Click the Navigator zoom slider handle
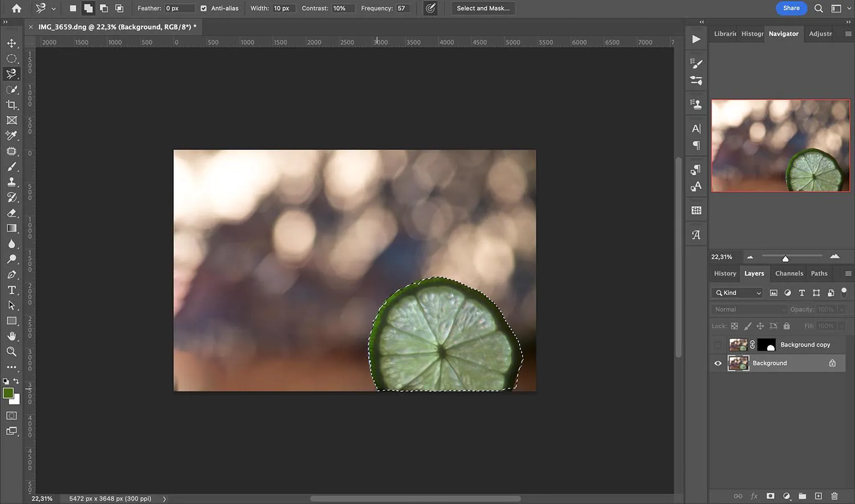 tap(785, 259)
